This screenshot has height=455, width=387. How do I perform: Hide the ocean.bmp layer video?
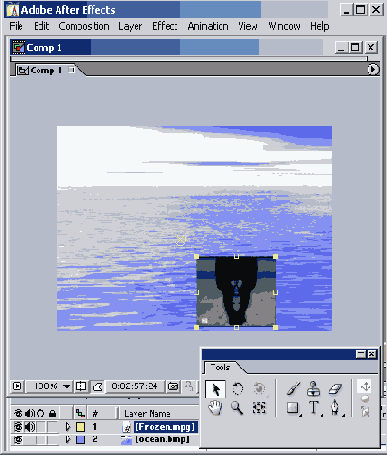click(x=18, y=440)
